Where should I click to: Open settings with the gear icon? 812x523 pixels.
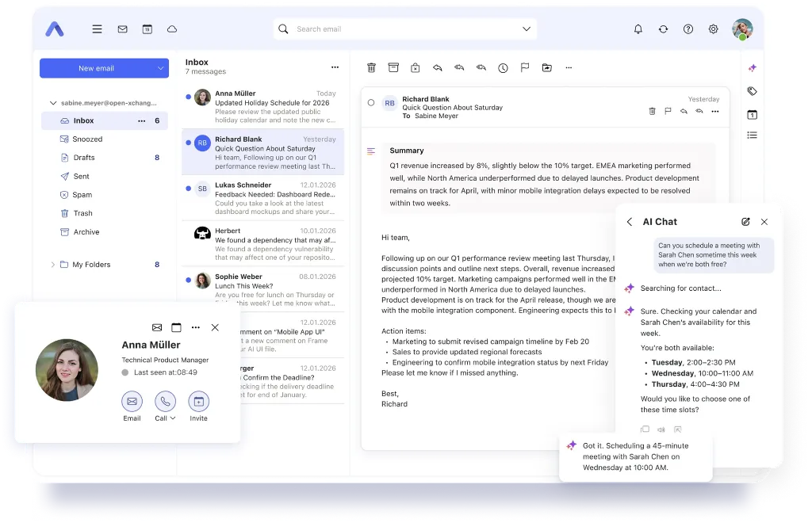(713, 29)
